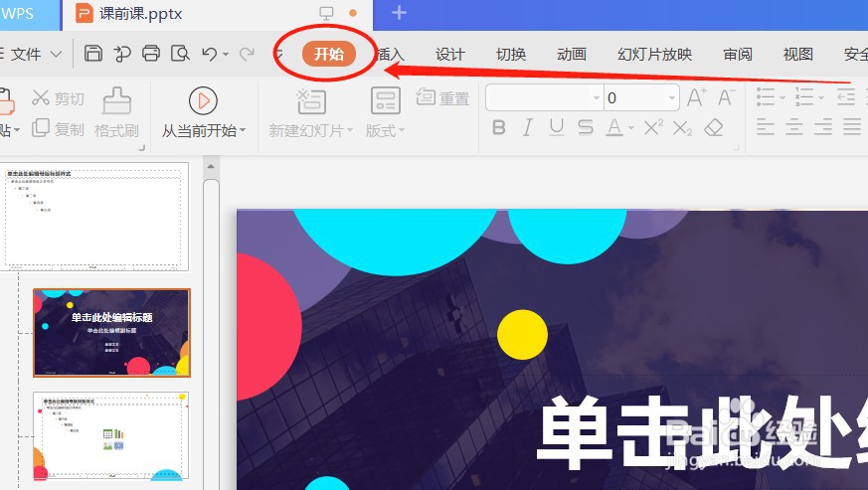Align text left

tap(765, 128)
